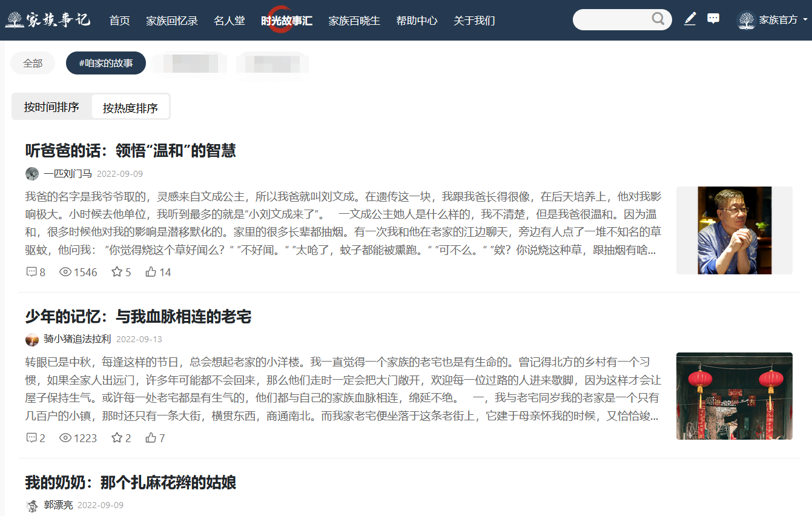
Task: Open article 听爸爸的话：领悟“温和”的智慧
Action: pyautogui.click(x=130, y=150)
